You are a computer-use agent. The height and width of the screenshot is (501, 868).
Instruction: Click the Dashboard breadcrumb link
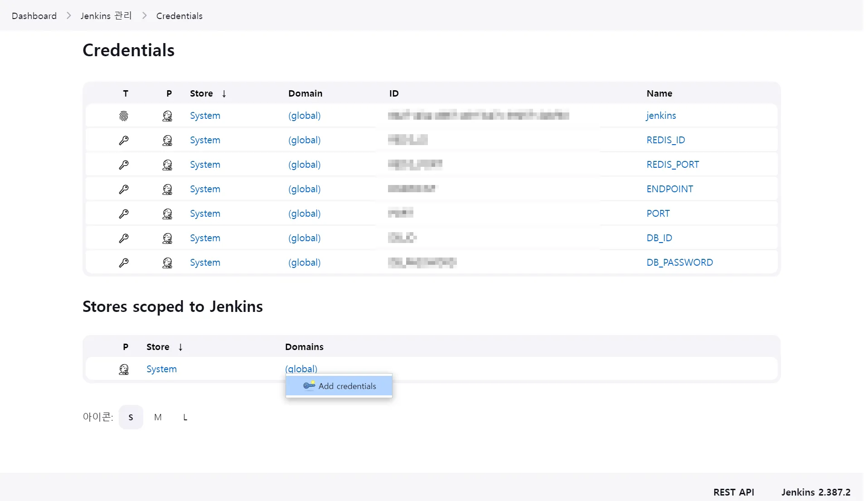coord(34,16)
